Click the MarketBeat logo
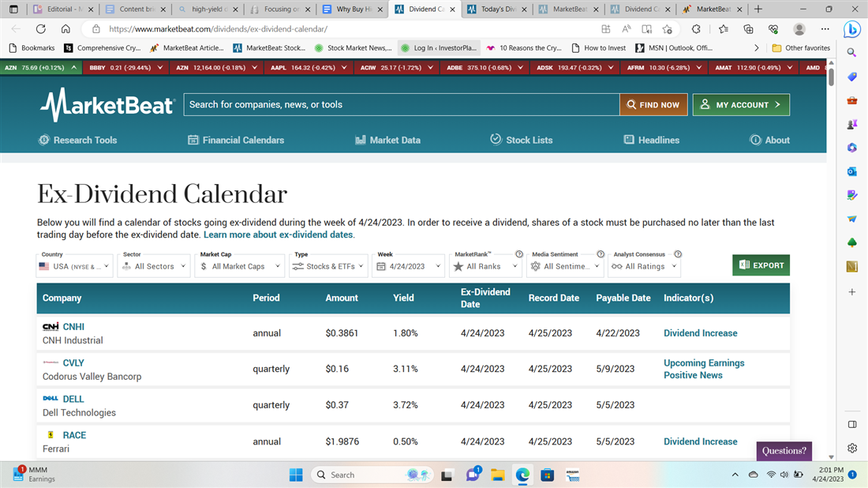 [x=107, y=105]
